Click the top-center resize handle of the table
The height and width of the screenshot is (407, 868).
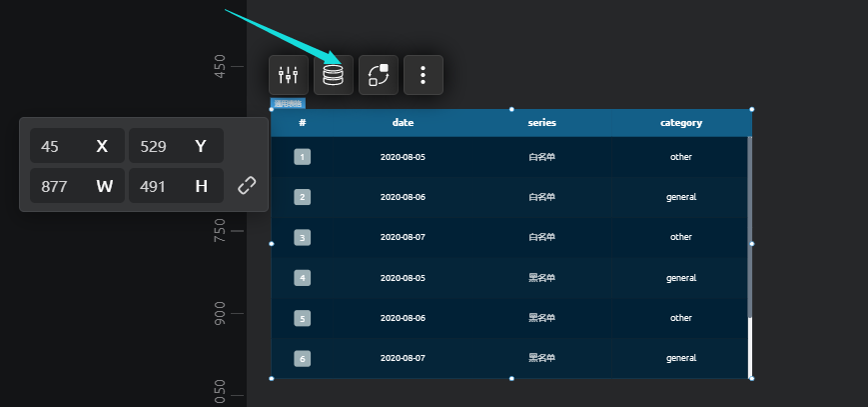[511, 109]
